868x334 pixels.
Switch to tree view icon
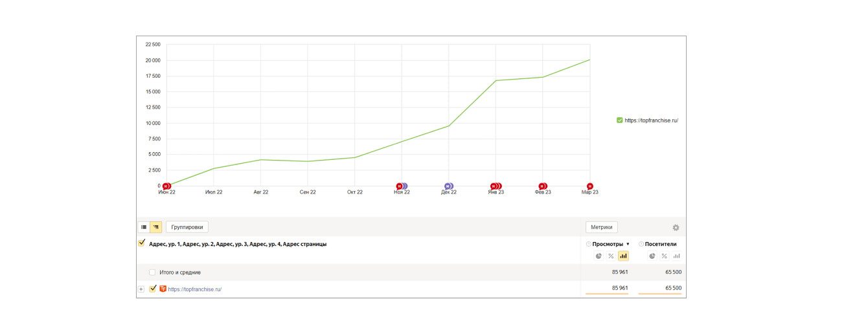(x=155, y=227)
